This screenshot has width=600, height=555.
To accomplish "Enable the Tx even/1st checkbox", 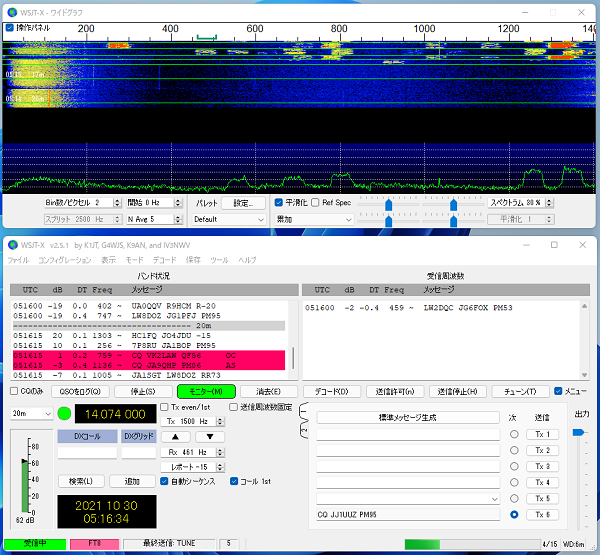I will click(165, 407).
